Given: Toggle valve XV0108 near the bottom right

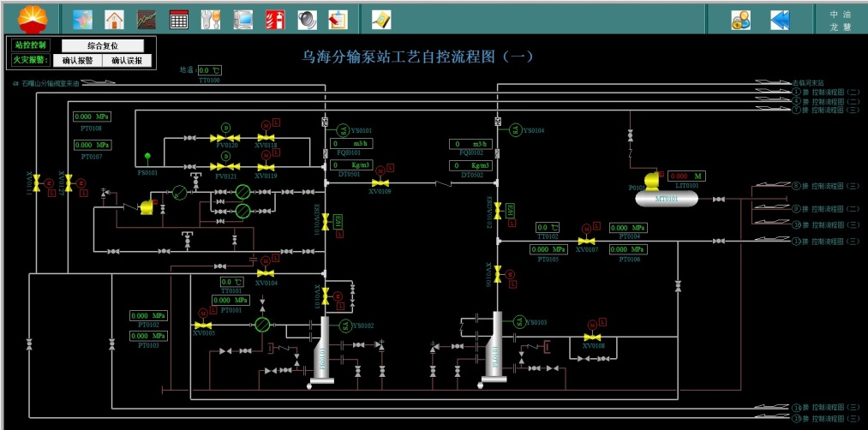Looking at the screenshot, I should pyautogui.click(x=591, y=337).
